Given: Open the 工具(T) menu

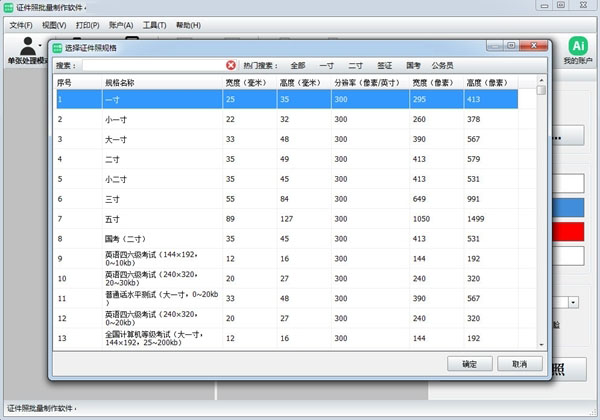Looking at the screenshot, I should point(154,25).
